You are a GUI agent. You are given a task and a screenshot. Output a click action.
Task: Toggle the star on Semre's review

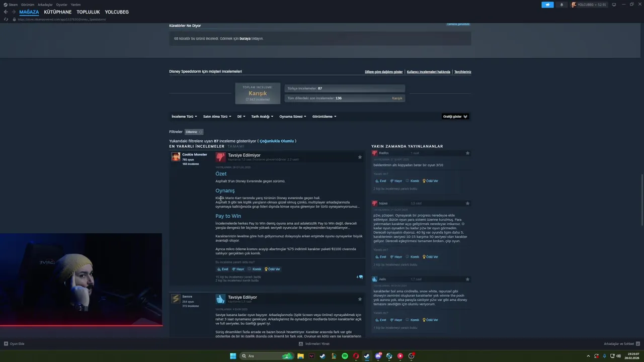[360, 299]
